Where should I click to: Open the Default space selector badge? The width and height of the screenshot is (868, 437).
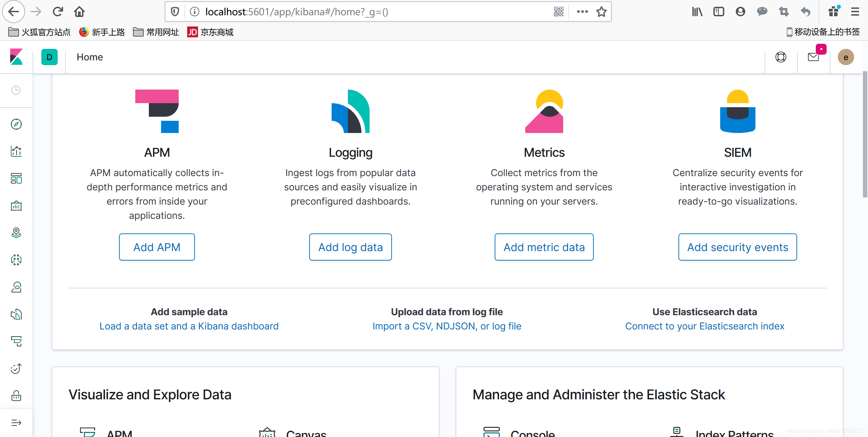tap(50, 57)
